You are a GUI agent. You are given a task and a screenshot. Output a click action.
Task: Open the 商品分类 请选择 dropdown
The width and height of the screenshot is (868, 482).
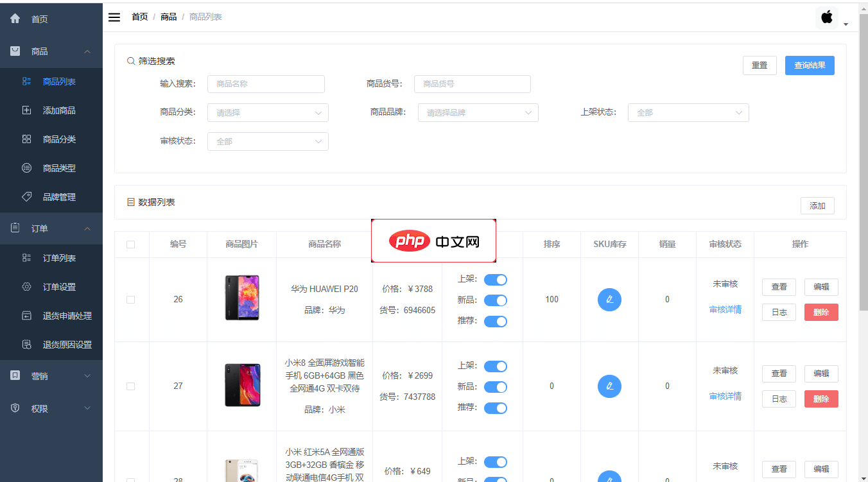(x=268, y=112)
